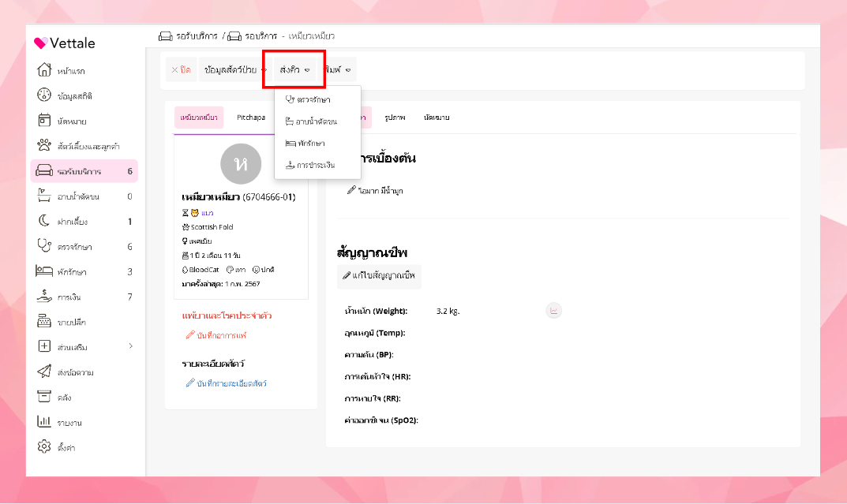The height and width of the screenshot is (504, 847).
Task: Open อาบน้ำตัดขน bathtub icon in sidebar
Action: point(44,196)
